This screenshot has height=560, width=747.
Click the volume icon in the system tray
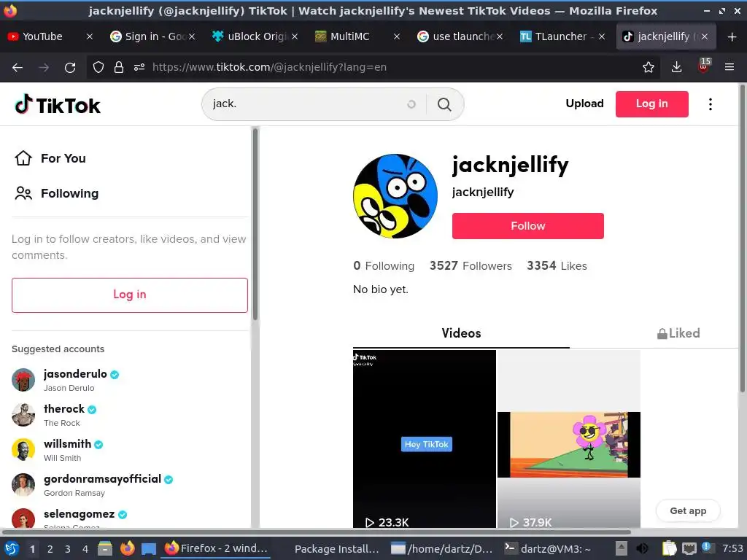[642, 548]
